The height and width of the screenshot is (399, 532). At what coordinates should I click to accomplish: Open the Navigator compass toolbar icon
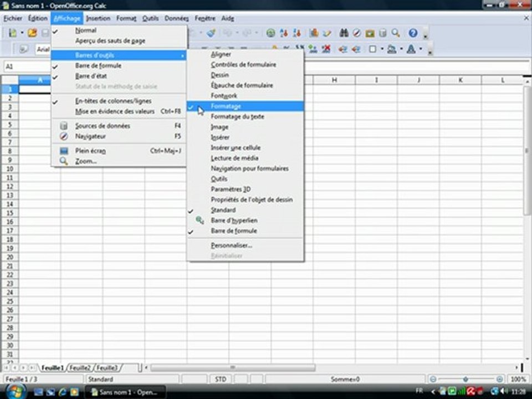(356, 33)
